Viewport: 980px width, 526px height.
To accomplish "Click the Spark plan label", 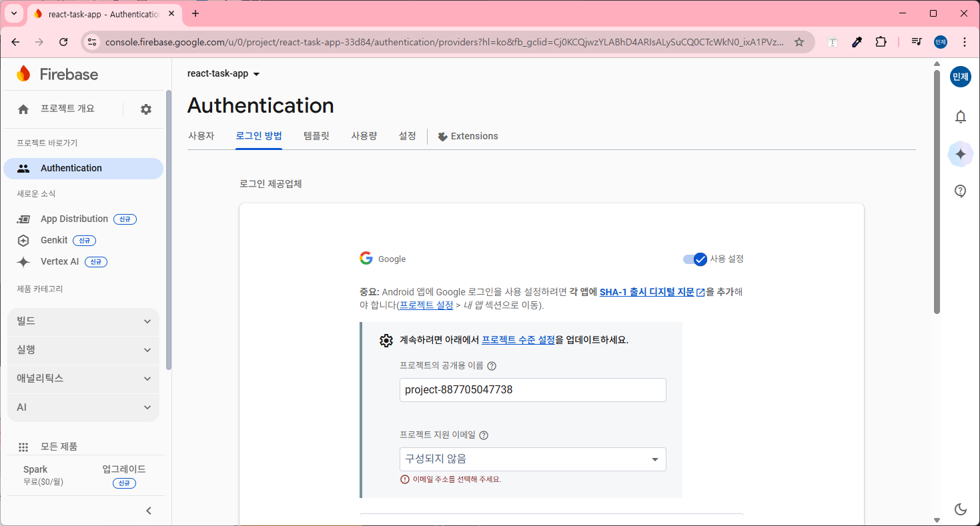I will [x=35, y=469].
